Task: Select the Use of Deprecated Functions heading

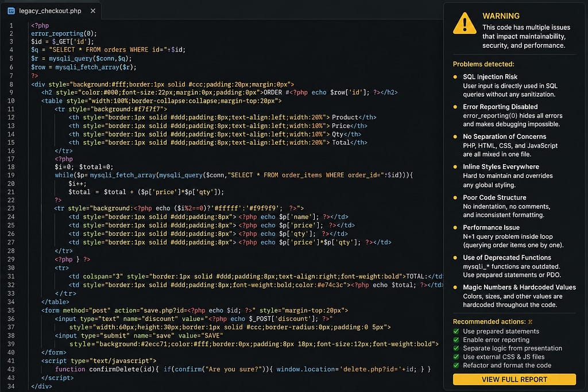Action: pyautogui.click(x=507, y=258)
